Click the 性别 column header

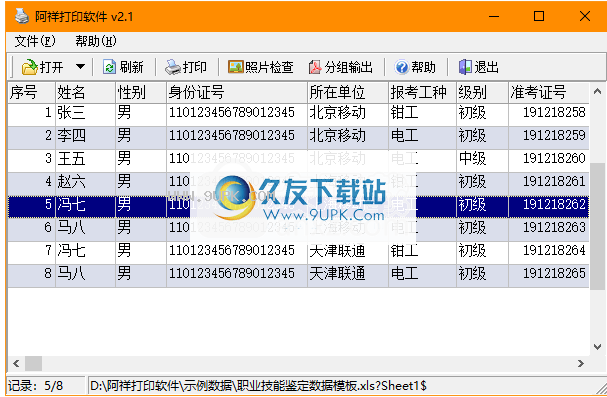141,92
